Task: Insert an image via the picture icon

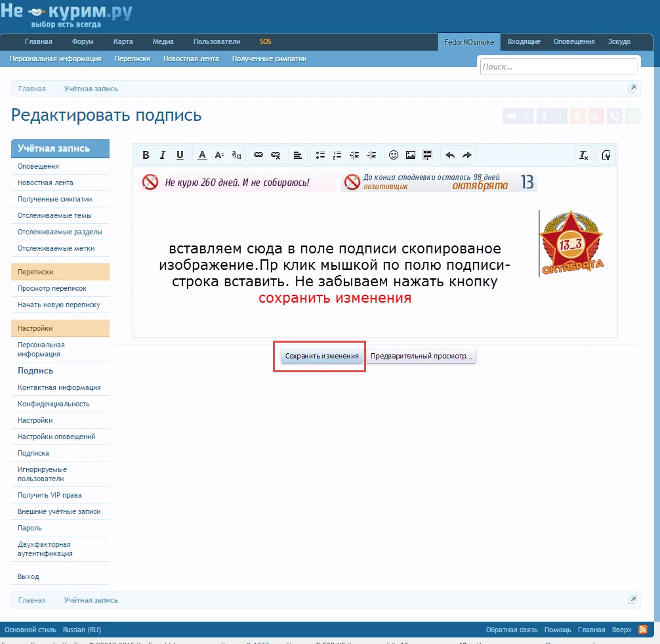Action: (x=411, y=155)
